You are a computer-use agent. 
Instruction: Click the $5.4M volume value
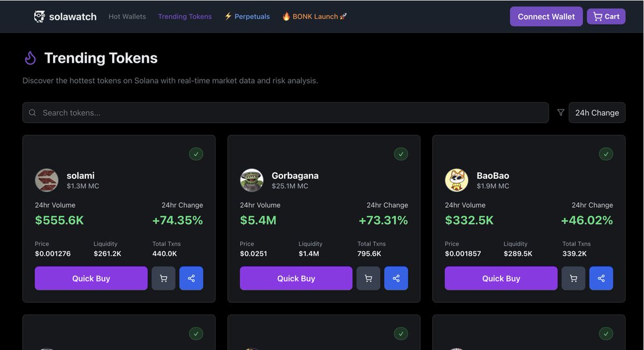click(258, 220)
